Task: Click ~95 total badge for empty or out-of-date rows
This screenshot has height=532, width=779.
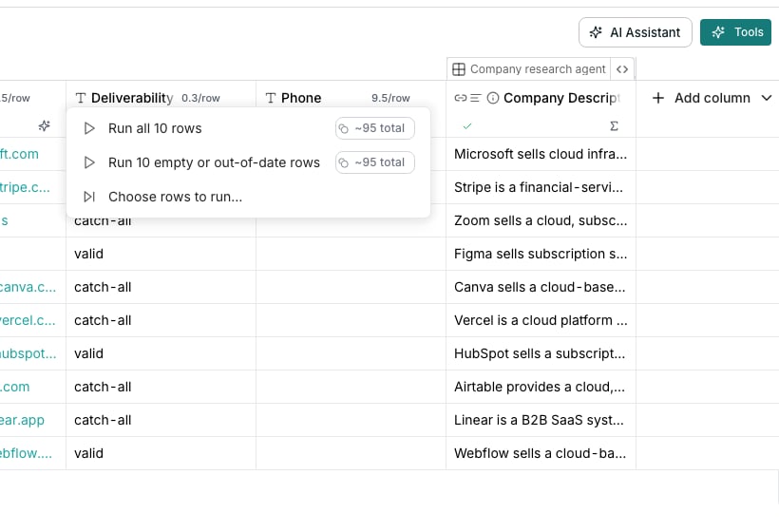Action: coord(375,162)
